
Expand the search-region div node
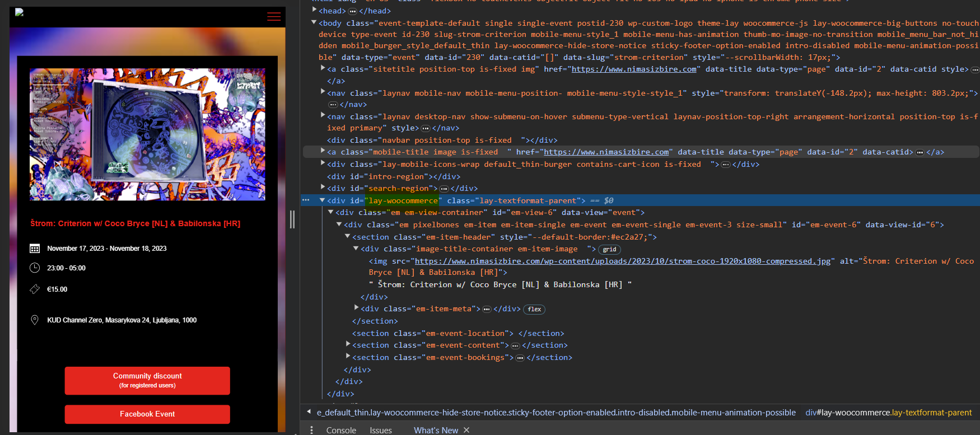323,188
